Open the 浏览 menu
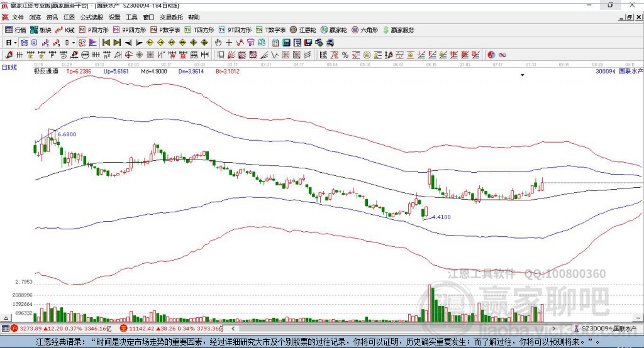Screen dimensions: 644x348 [35, 17]
